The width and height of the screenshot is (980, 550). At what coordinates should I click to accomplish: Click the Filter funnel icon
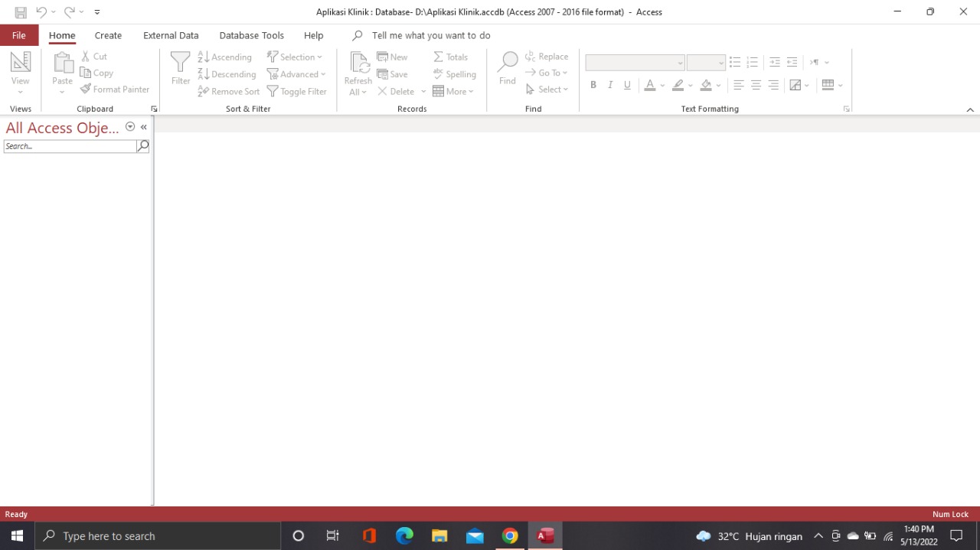[181, 63]
